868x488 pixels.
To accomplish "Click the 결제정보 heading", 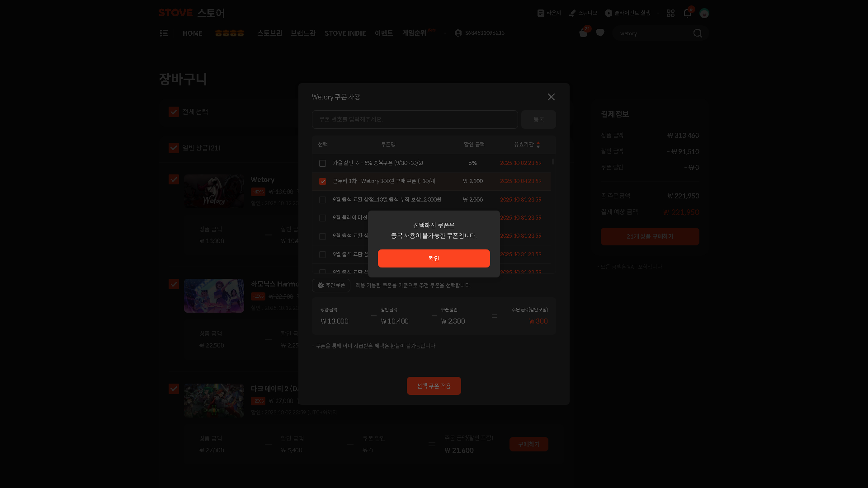I will (615, 114).
